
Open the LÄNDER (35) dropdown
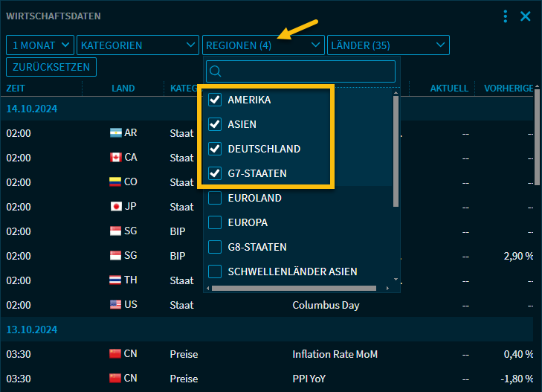point(388,45)
